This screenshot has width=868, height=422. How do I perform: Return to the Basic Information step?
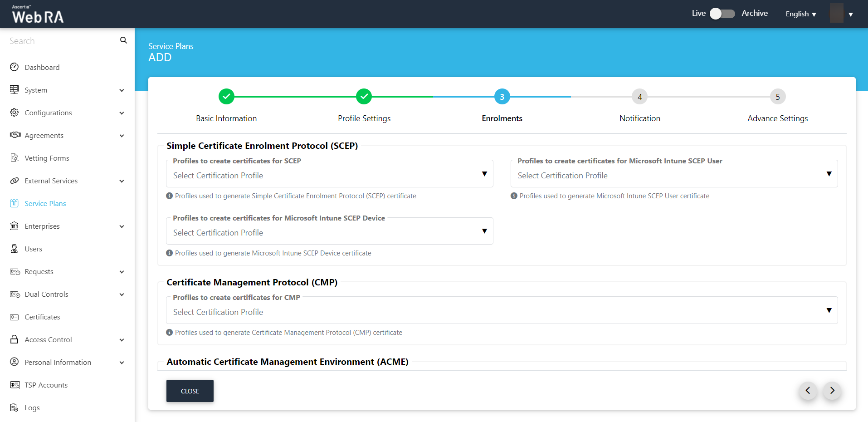pyautogui.click(x=226, y=97)
